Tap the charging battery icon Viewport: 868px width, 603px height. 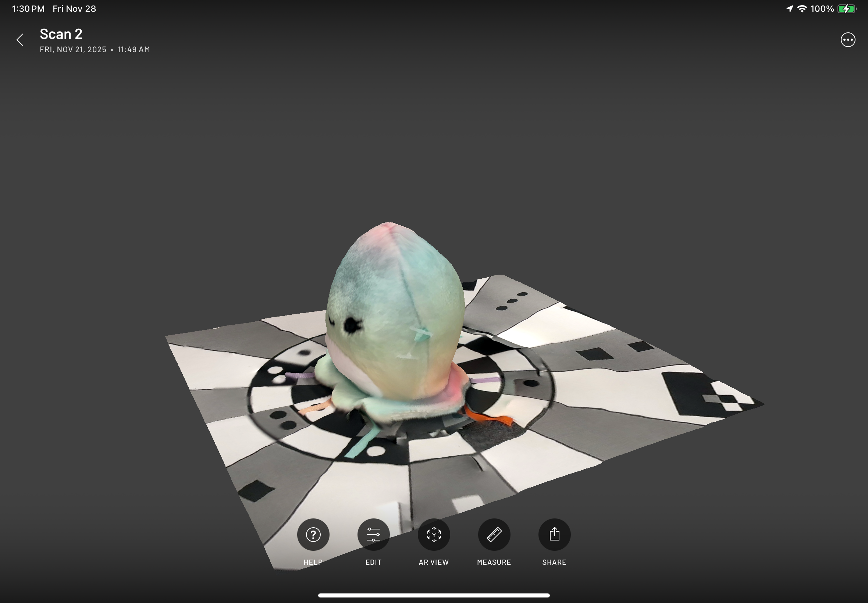point(846,9)
